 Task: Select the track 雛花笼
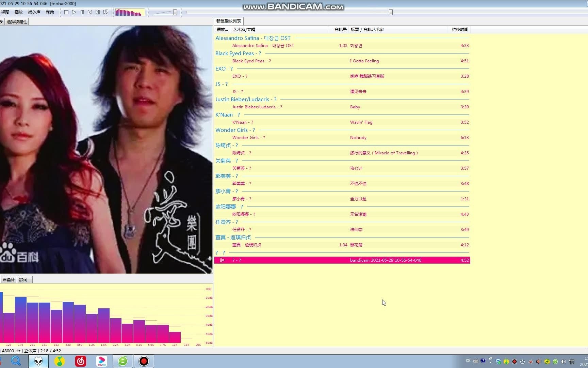pos(342,245)
